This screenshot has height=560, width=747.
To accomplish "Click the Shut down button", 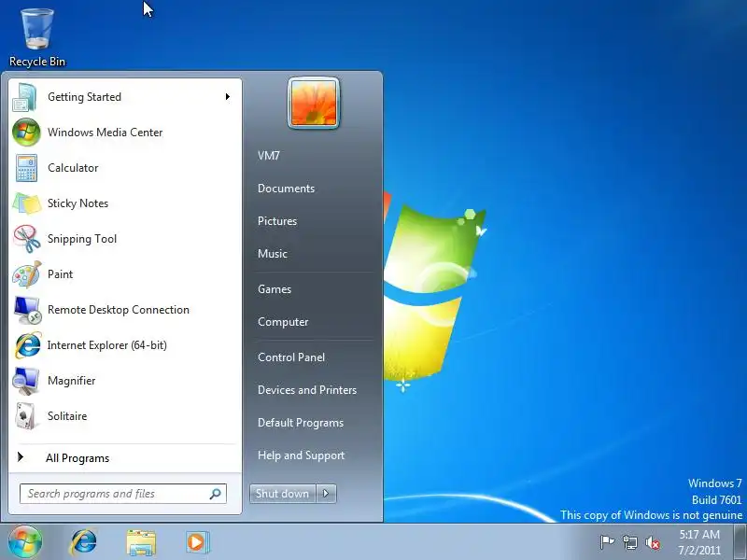I will [x=283, y=494].
